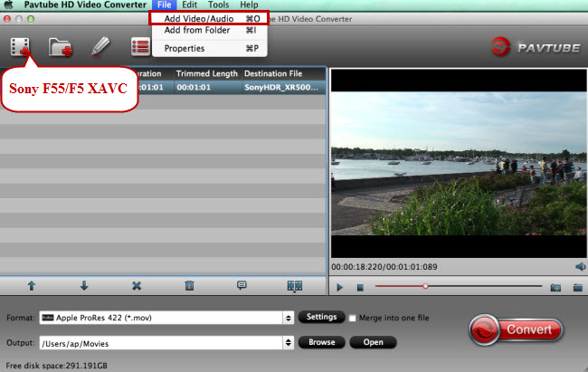This screenshot has width=588, height=372.
Task: Click the Open output folder button
Action: (373, 342)
